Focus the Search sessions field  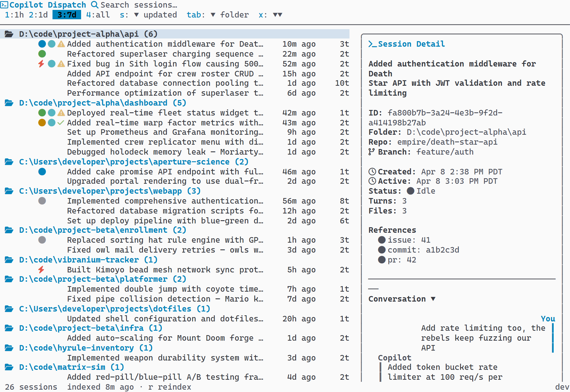coord(139,5)
